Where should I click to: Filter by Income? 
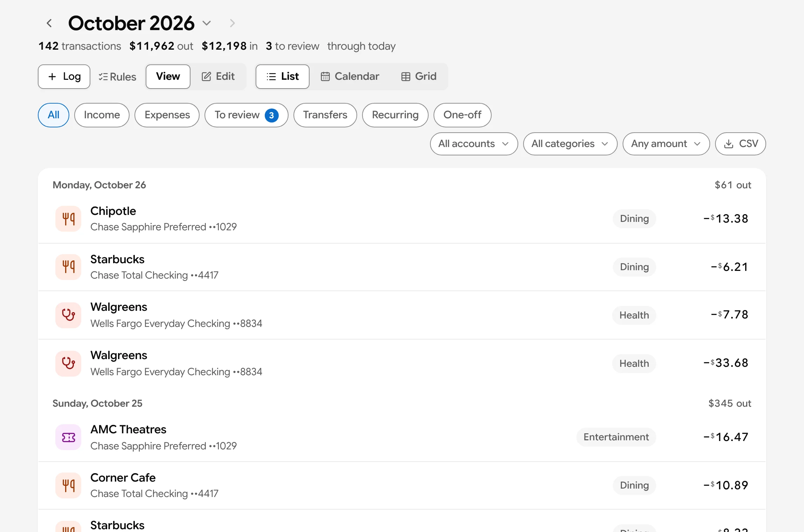(x=102, y=115)
